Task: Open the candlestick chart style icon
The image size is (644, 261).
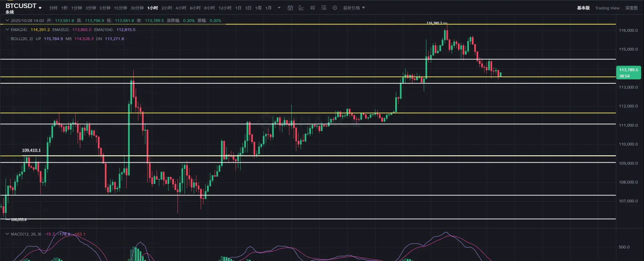Action: point(313,8)
